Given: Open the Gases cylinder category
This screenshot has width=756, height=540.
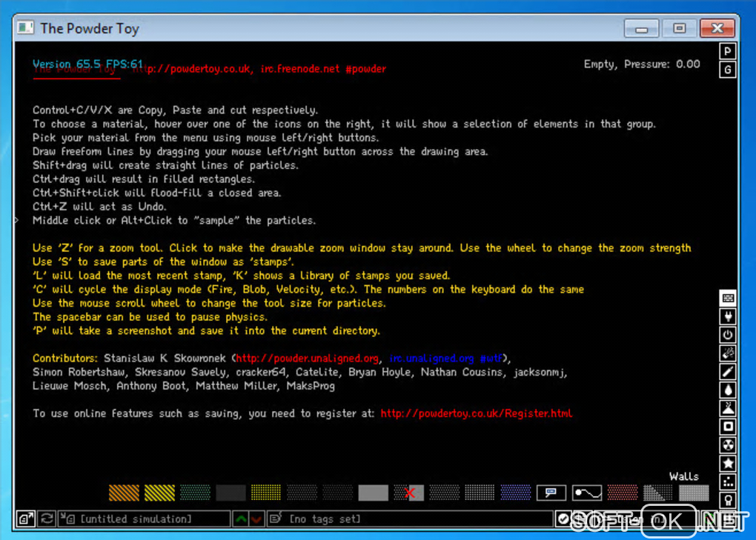Looking at the screenshot, I should click(x=728, y=371).
